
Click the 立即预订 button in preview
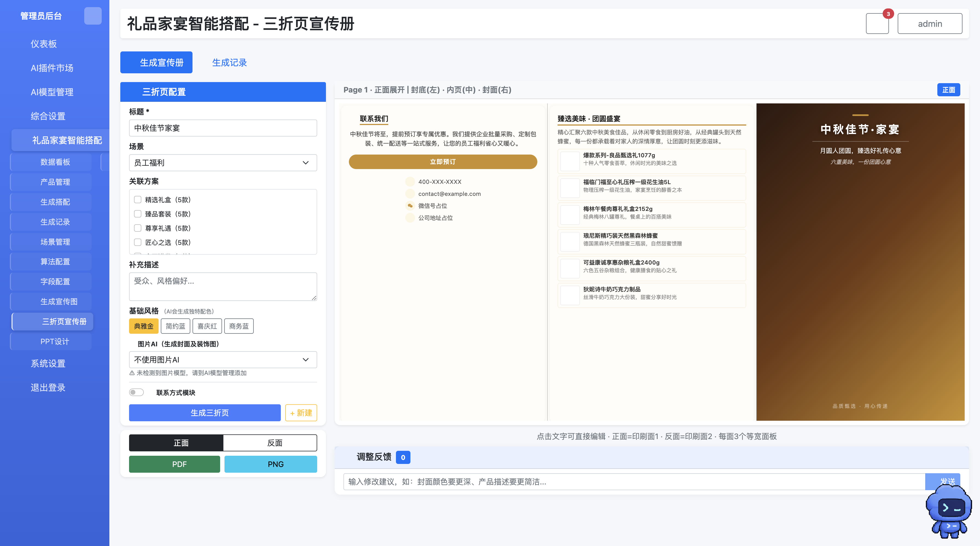[443, 162]
